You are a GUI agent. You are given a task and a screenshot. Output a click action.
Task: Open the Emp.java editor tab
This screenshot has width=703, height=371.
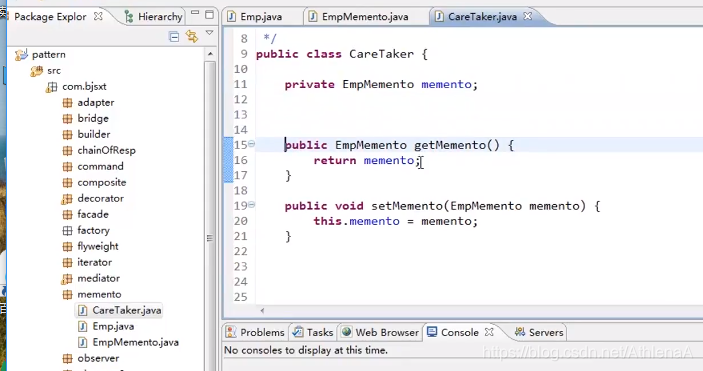tap(261, 17)
